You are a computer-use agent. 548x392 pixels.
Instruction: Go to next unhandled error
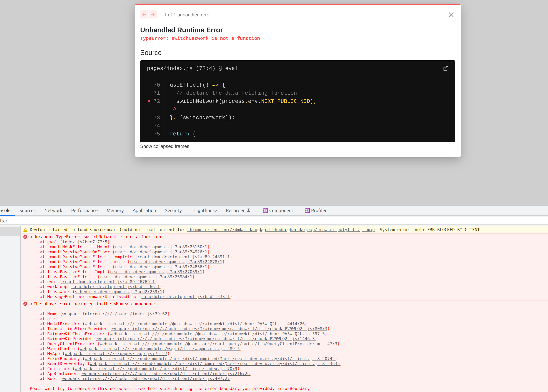pos(153,15)
